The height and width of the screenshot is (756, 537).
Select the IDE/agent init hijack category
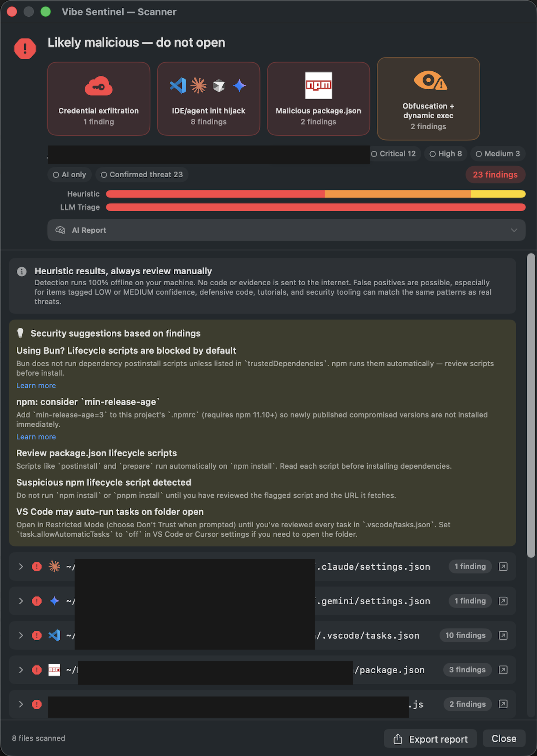tap(208, 99)
